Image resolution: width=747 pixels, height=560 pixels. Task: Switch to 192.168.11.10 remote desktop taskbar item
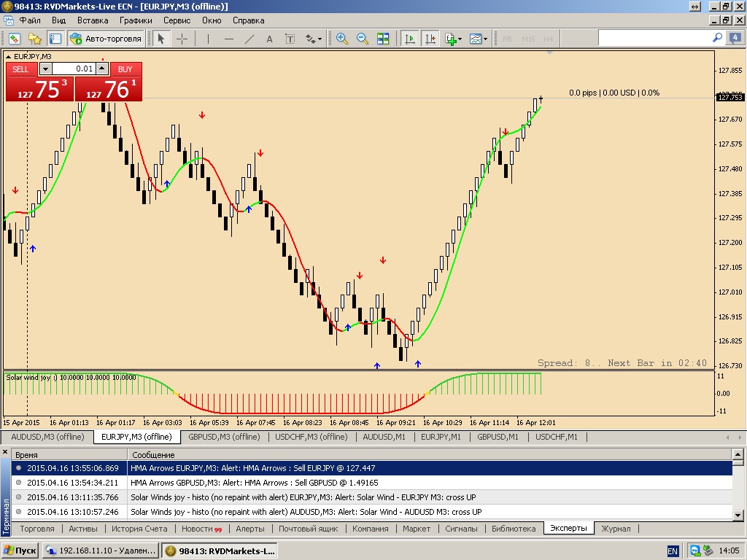click(x=100, y=551)
